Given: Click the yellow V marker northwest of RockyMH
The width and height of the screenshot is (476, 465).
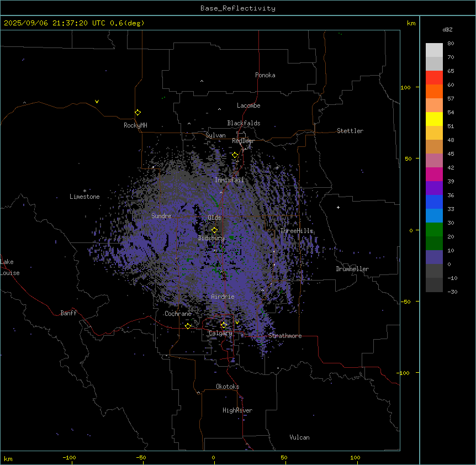Looking at the screenshot, I should click(x=97, y=102).
